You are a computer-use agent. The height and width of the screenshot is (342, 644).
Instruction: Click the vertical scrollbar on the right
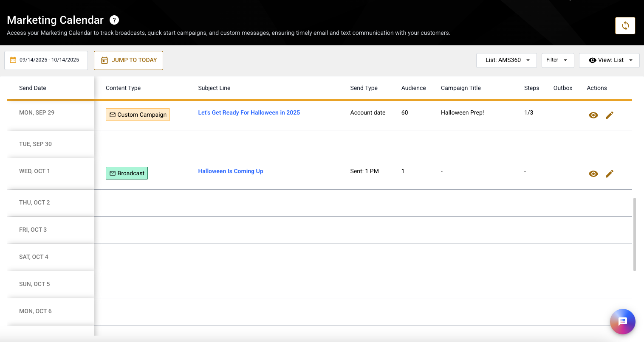635,234
